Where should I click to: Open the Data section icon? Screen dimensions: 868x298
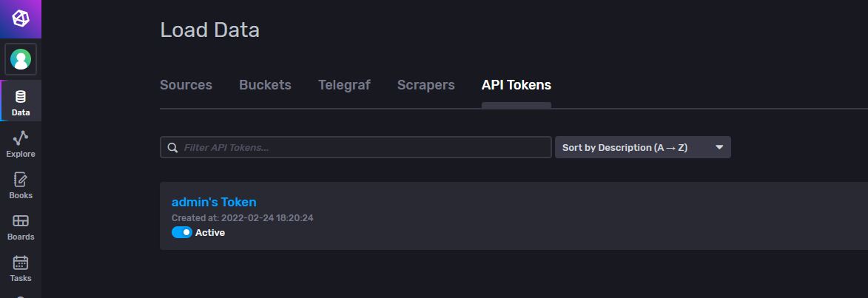pos(21,97)
